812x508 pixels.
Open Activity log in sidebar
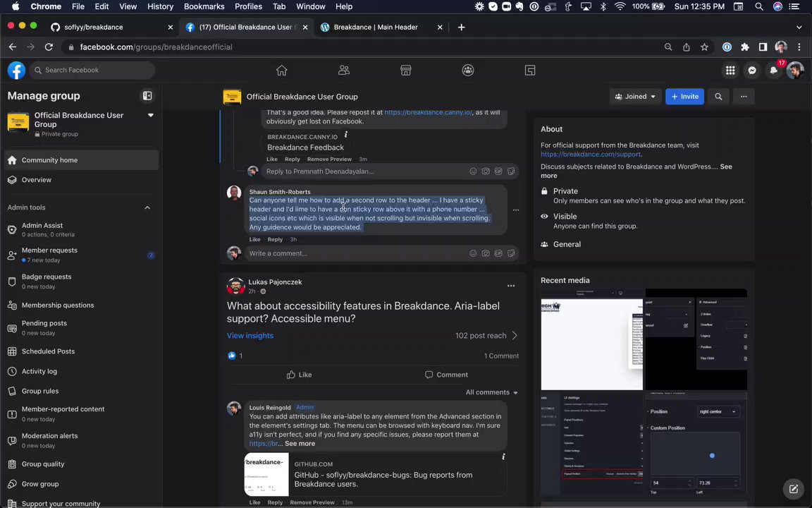[x=81, y=371]
